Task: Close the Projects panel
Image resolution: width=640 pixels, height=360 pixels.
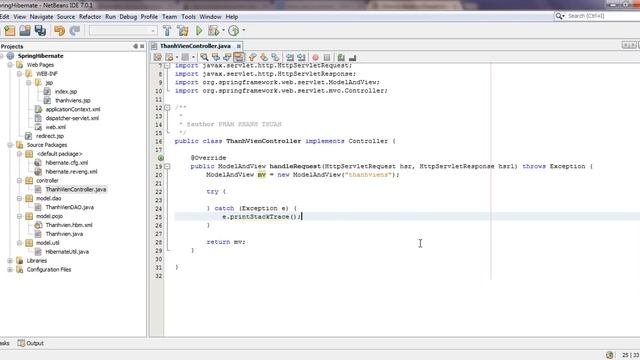Action: pyautogui.click(x=142, y=46)
